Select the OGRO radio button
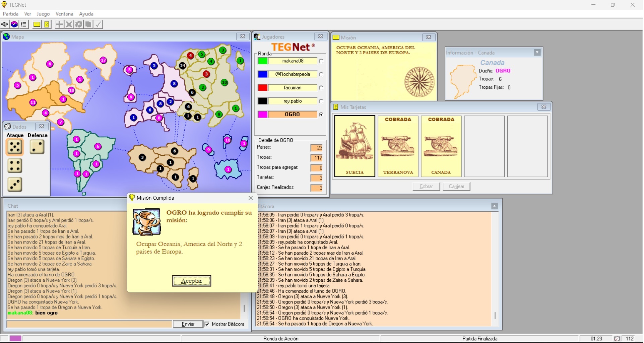The height and width of the screenshot is (343, 644). [x=321, y=115]
